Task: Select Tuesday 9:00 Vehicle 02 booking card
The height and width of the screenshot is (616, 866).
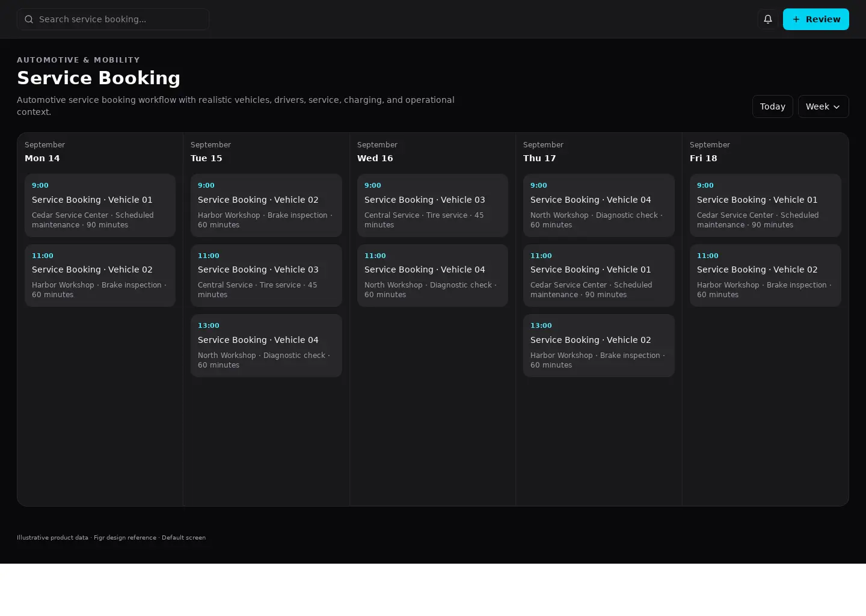Action: tap(266, 205)
